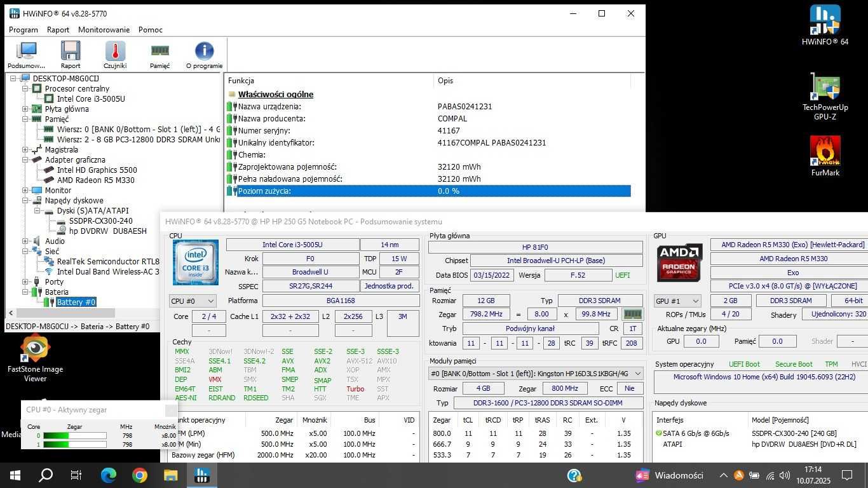Open taskbar Search magnifier

click(46, 475)
